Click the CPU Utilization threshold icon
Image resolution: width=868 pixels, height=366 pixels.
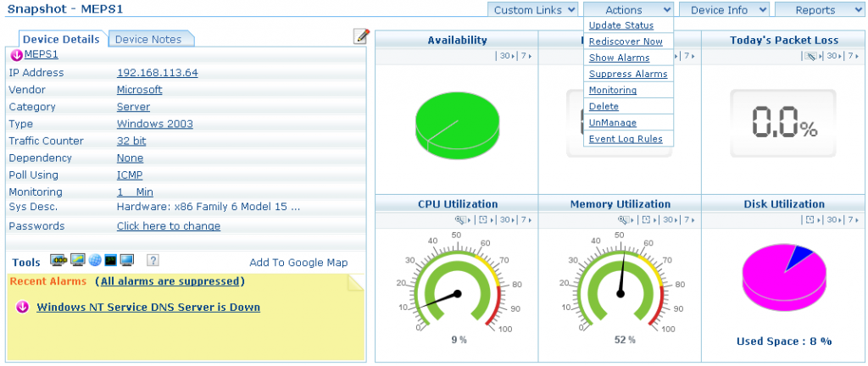[x=461, y=220]
